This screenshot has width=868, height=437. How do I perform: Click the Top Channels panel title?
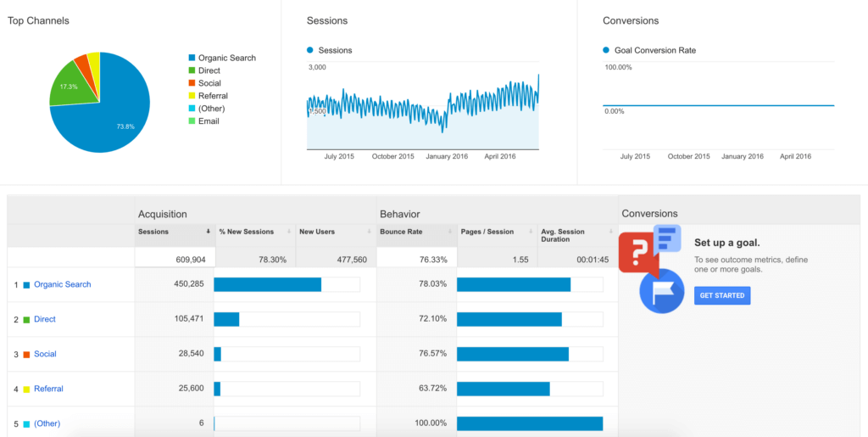coord(38,21)
